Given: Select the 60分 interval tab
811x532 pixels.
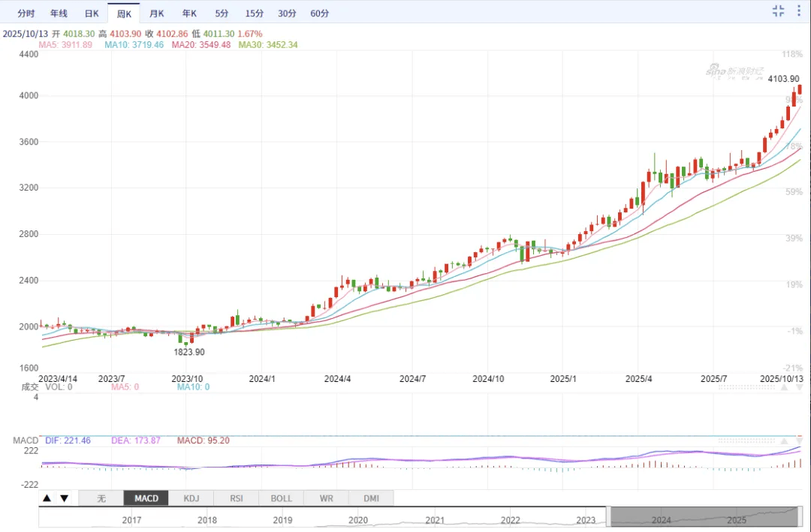Looking at the screenshot, I should (319, 14).
